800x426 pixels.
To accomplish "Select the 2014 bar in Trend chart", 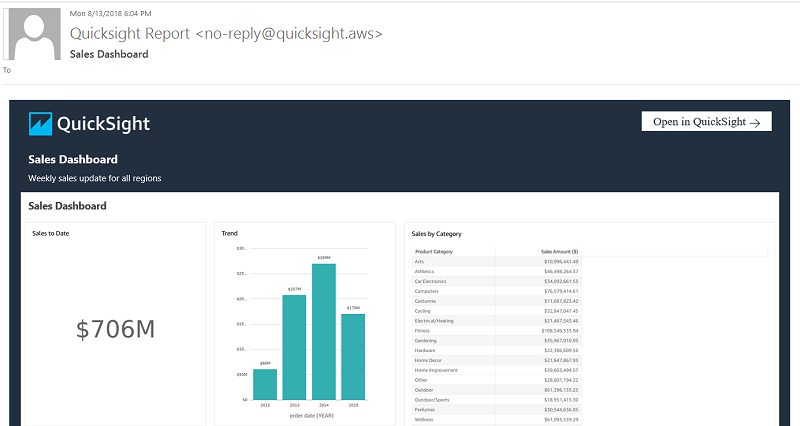I will click(324, 332).
